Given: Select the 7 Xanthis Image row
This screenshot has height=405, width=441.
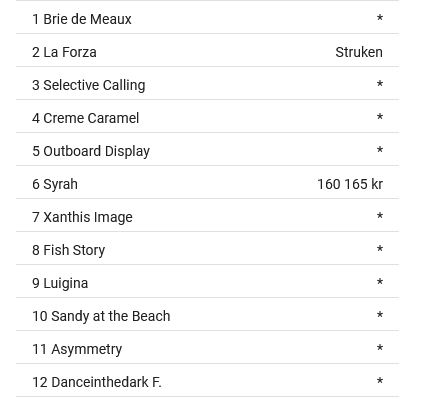Looking at the screenshot, I should [x=207, y=215].
